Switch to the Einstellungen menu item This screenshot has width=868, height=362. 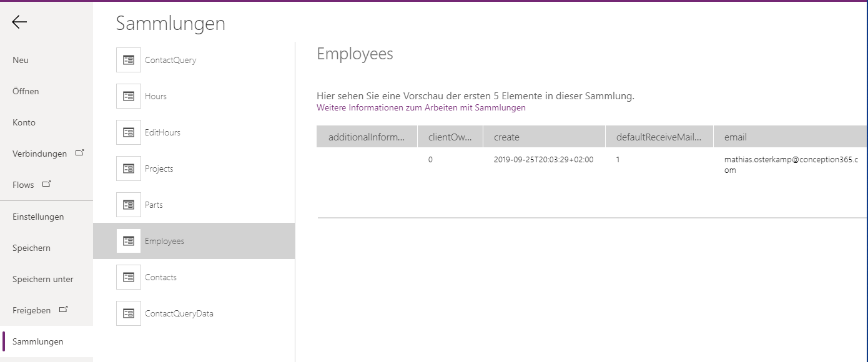[x=37, y=217]
